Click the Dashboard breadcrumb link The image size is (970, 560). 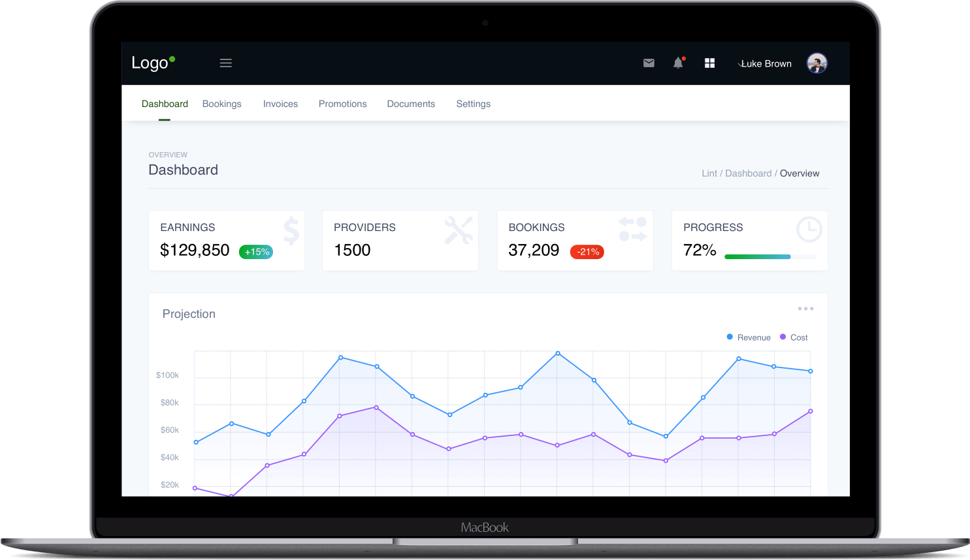point(748,174)
